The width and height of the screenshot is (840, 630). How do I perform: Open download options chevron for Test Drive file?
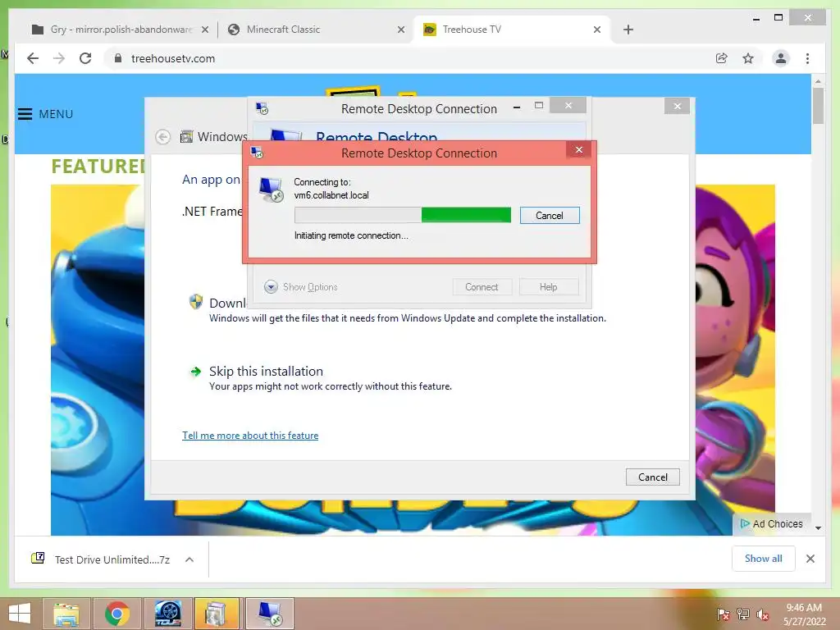189,559
